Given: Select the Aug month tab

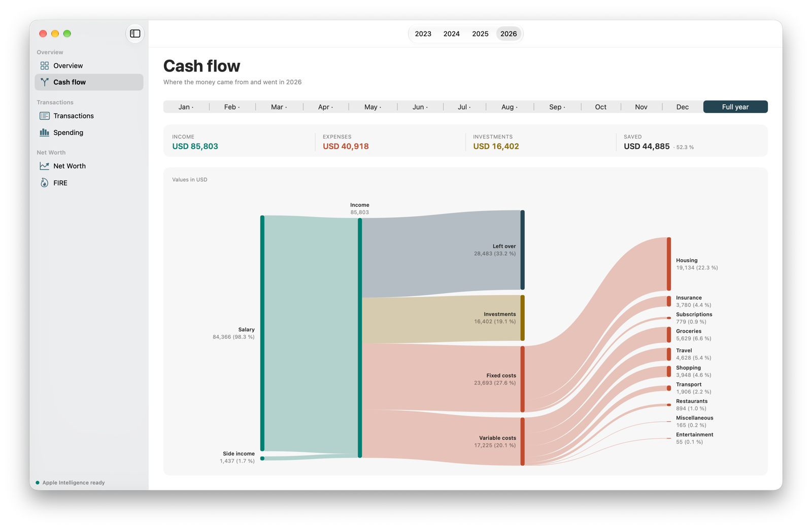Looking at the screenshot, I should click(510, 107).
